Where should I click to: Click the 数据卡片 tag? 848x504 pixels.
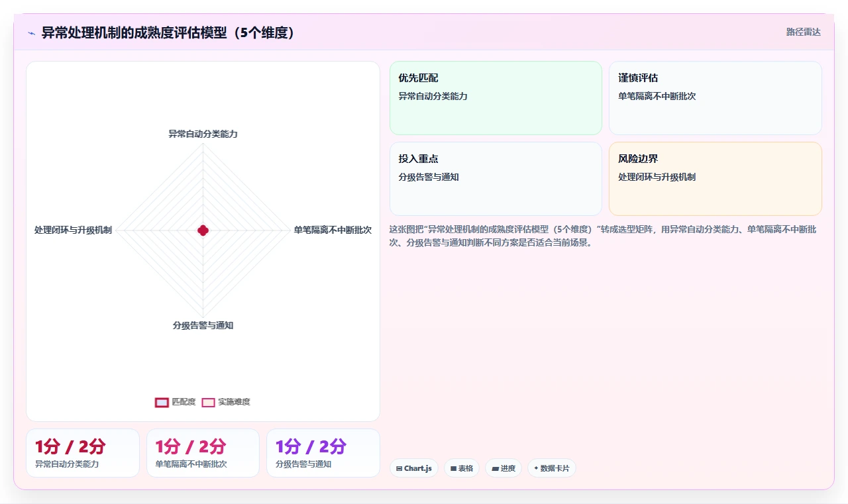pyautogui.click(x=552, y=468)
